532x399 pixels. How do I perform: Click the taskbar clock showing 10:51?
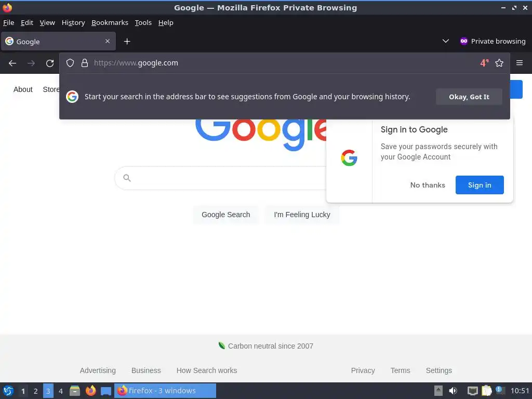520,391
